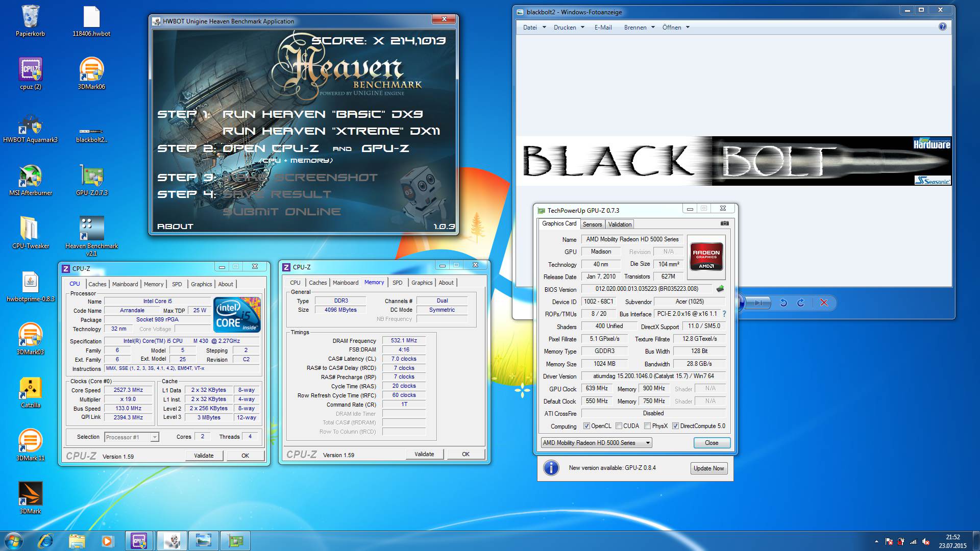Viewport: 980px width, 551px height.
Task: Open the Datei menu dropdown
Action: (534, 28)
